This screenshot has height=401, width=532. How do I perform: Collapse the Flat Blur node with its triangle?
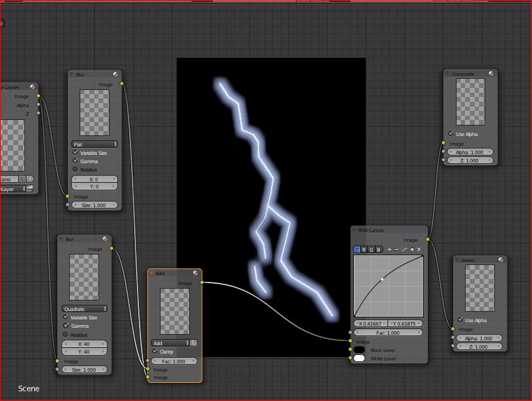click(x=72, y=75)
